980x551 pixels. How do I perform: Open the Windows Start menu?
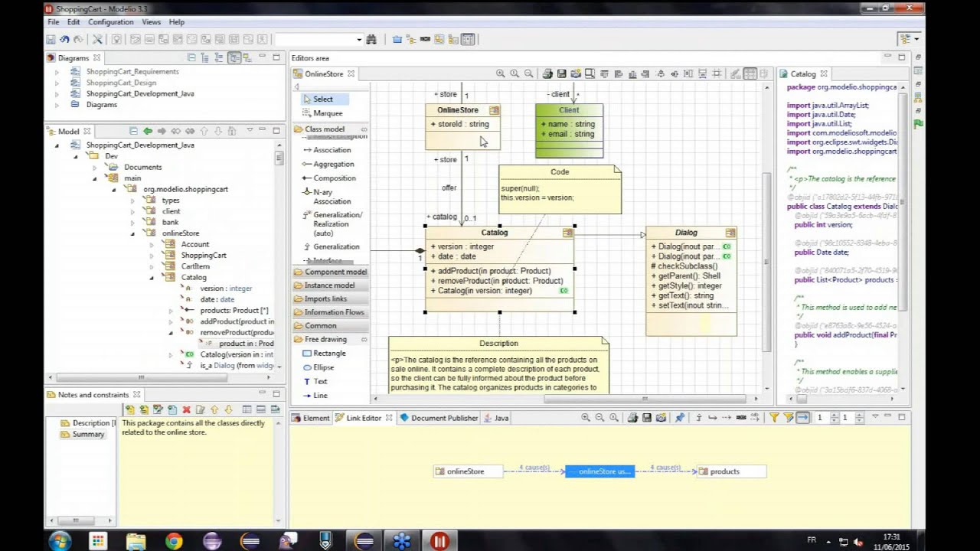[60, 542]
